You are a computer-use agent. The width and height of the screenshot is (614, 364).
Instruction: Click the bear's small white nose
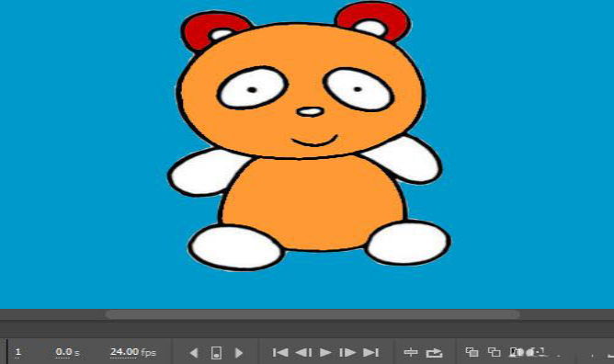pos(310,112)
